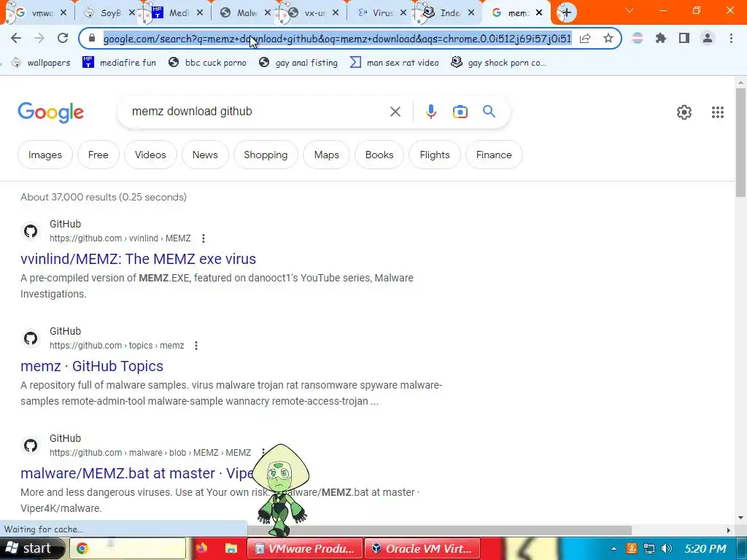Filter results by Videos
747x560 pixels.
(150, 155)
